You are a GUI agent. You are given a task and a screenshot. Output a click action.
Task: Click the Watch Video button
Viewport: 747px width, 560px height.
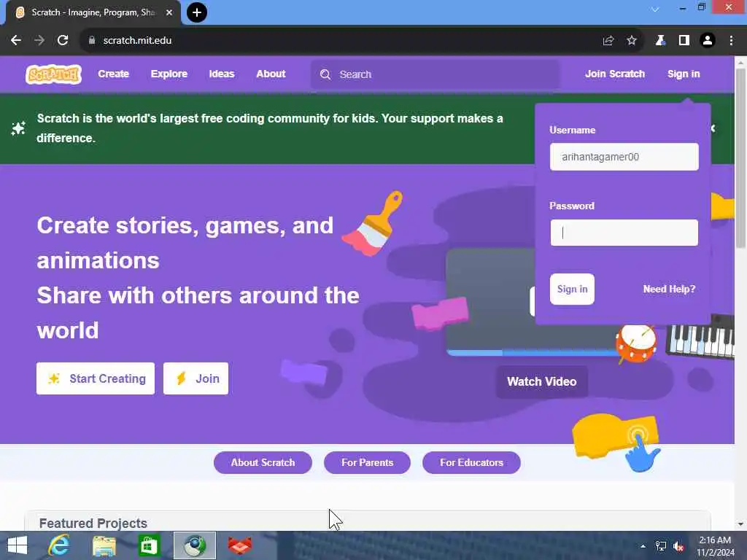pyautogui.click(x=542, y=381)
